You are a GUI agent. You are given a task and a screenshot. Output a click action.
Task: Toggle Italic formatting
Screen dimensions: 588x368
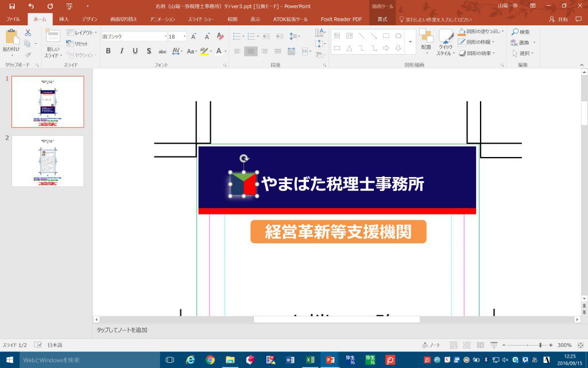121,51
